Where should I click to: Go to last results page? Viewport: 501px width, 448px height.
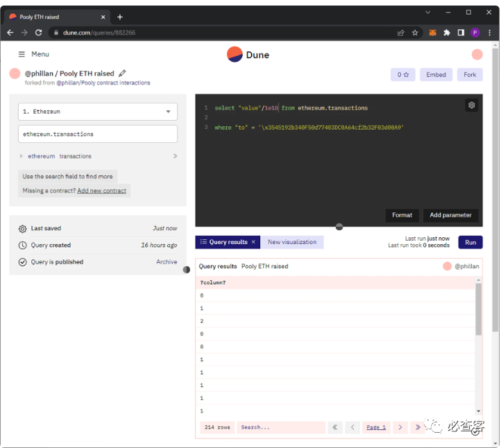(417, 427)
